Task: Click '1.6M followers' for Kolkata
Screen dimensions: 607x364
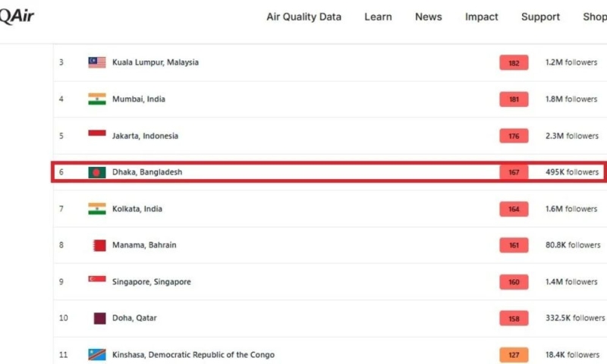Action: pyautogui.click(x=571, y=209)
